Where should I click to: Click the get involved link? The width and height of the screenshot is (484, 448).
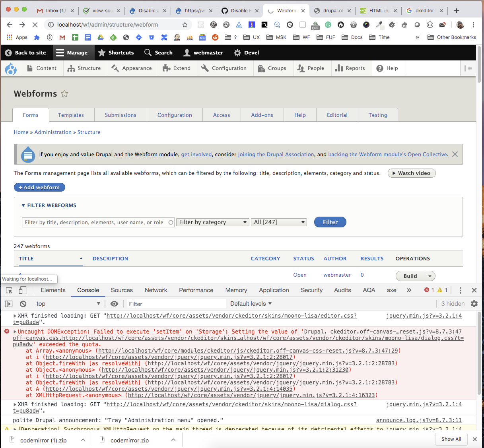(x=196, y=154)
